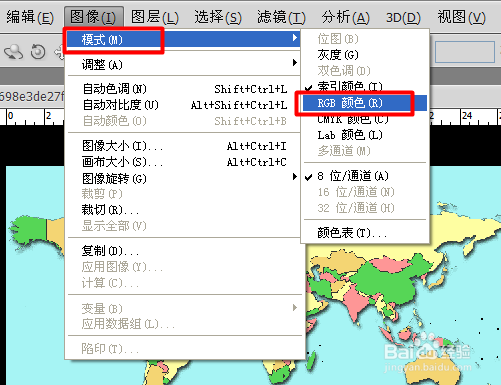Select RGB 颜色(R) mode

(x=365, y=103)
